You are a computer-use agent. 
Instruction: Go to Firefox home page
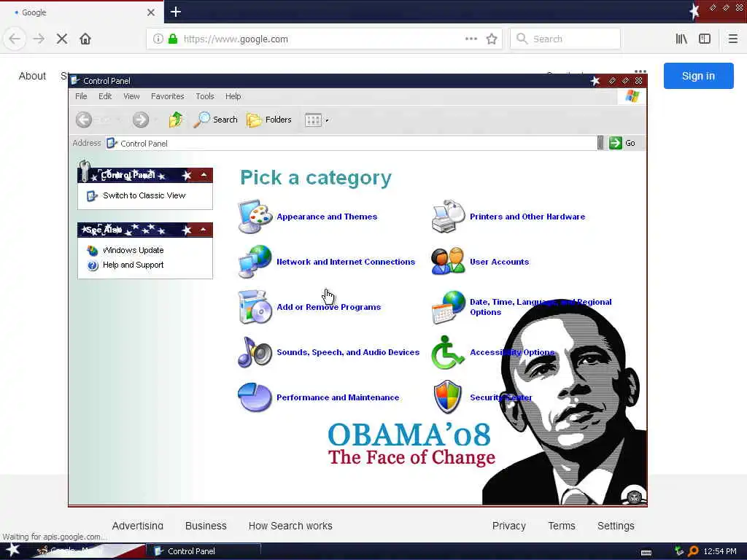(85, 39)
